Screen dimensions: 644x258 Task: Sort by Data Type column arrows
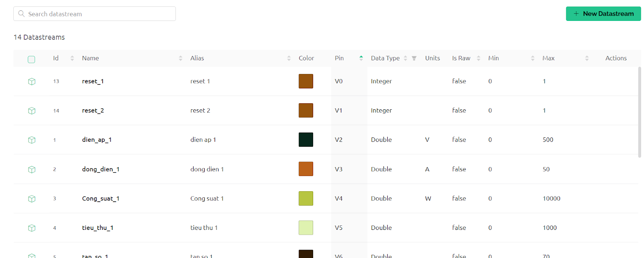(x=405, y=58)
